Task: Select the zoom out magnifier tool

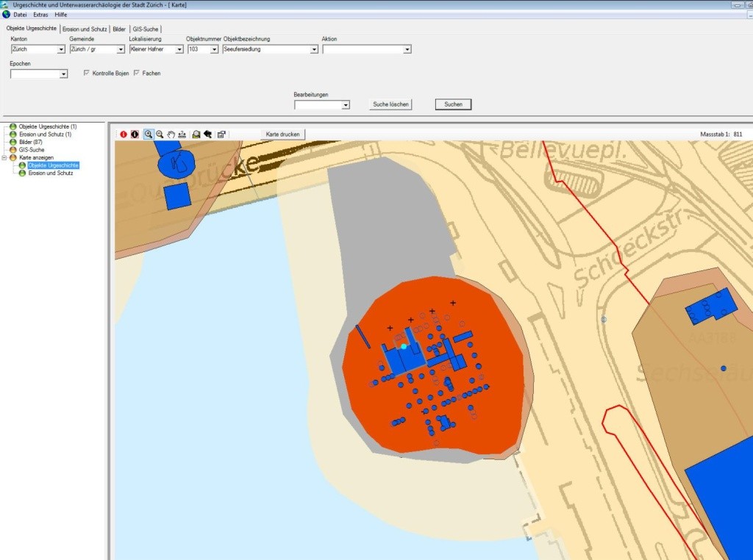Action: pos(160,134)
